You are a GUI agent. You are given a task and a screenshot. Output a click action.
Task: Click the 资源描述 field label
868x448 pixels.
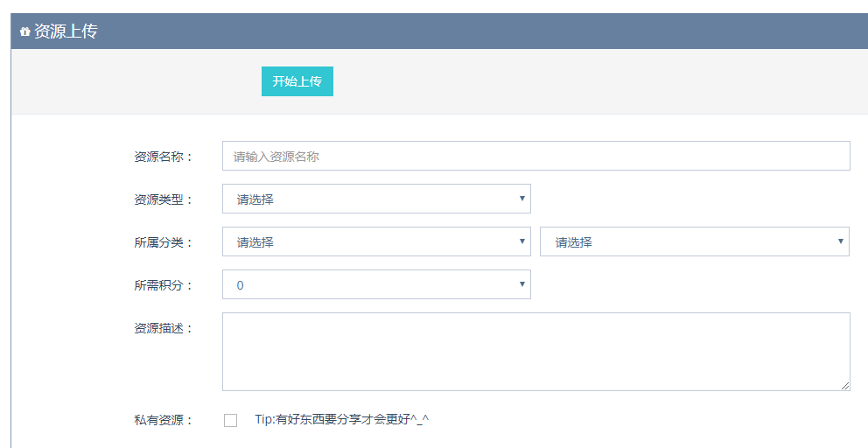click(x=163, y=328)
